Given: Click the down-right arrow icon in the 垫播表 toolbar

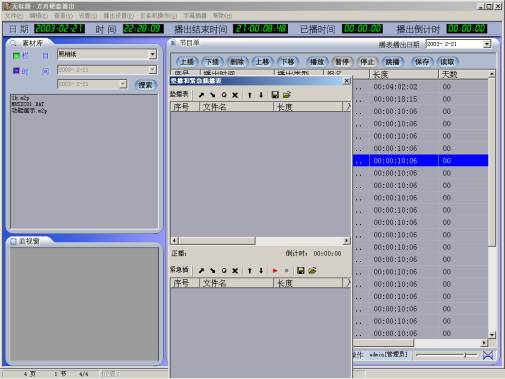Looking at the screenshot, I should point(212,95).
